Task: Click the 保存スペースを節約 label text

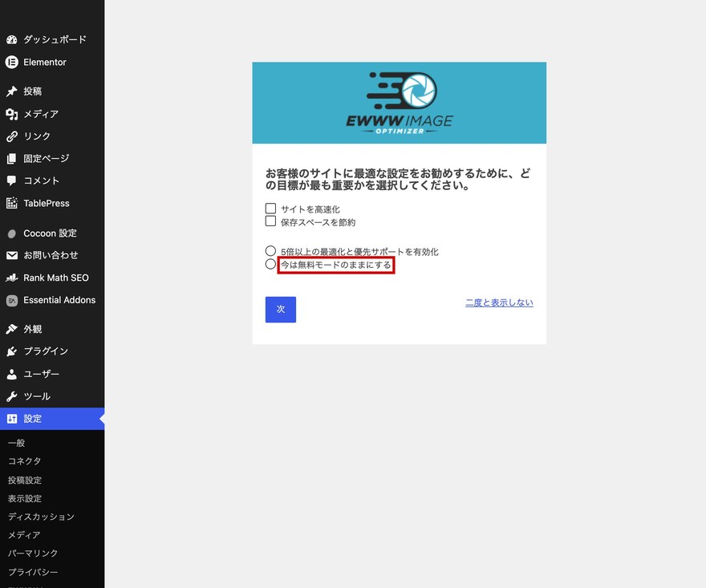Action: coord(319,222)
